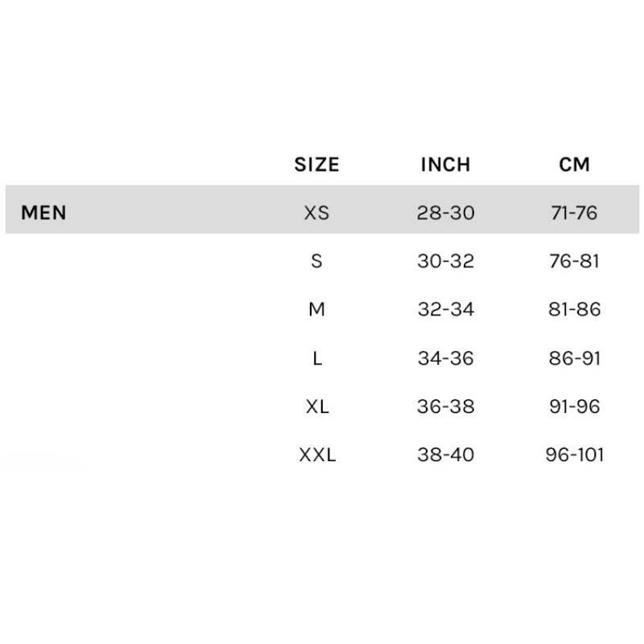Image resolution: width=644 pixels, height=644 pixels.
Task: Click the 96-101 cm value
Action: coord(574,455)
